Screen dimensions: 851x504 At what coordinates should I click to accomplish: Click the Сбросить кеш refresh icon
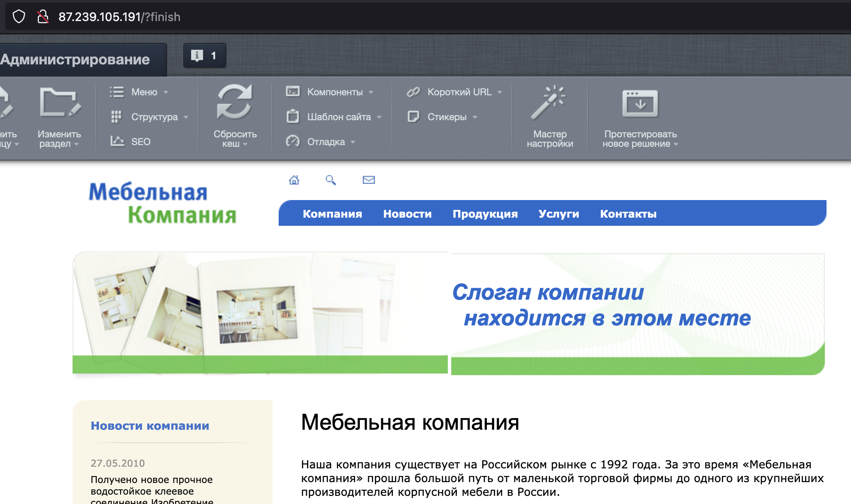[x=234, y=102]
